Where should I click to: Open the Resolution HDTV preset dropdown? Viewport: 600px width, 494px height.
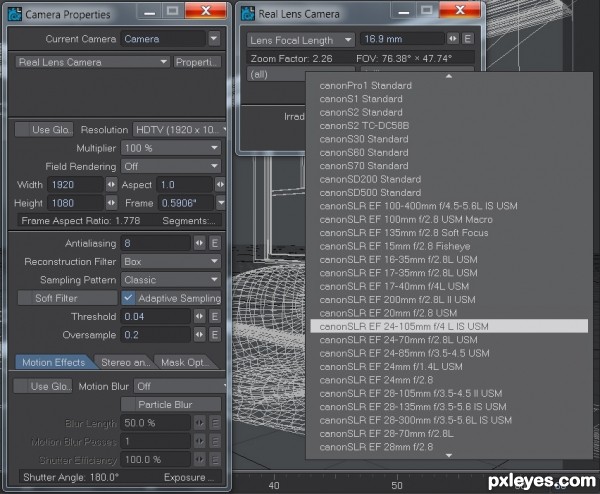[x=179, y=130]
